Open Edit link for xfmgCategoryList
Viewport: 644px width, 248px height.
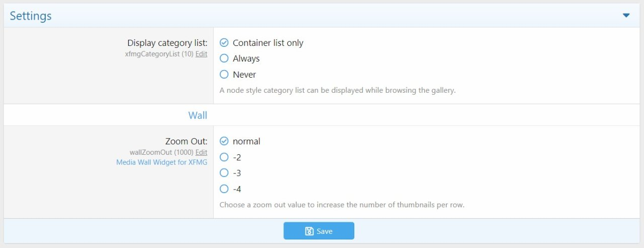point(201,54)
